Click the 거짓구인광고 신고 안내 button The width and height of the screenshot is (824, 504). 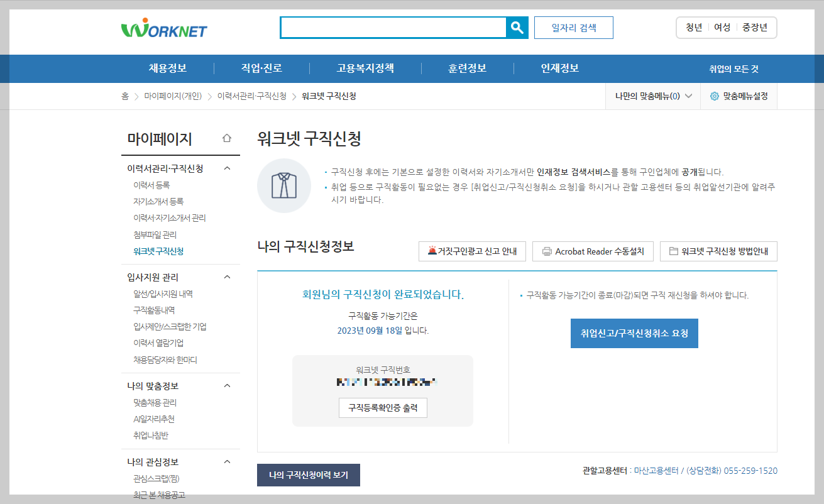[x=472, y=251]
